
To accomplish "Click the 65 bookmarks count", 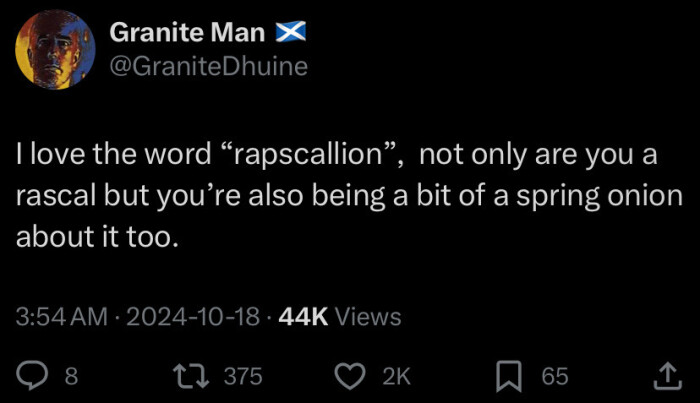I will click(554, 376).
